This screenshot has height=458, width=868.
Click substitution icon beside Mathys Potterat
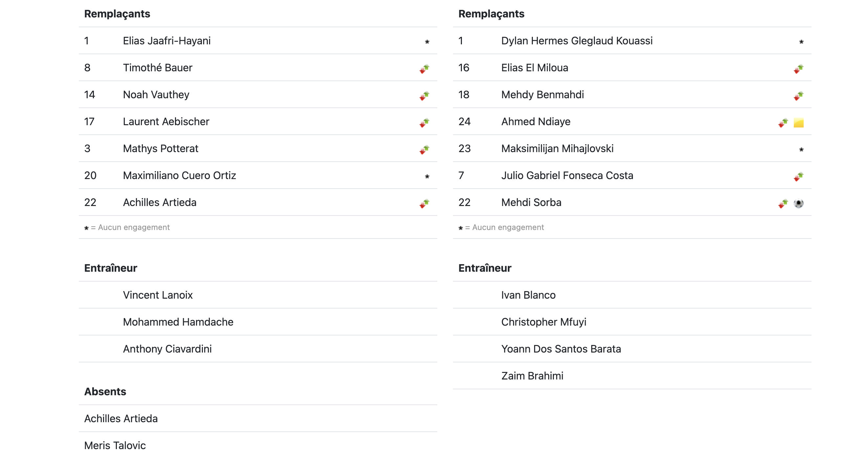point(424,149)
